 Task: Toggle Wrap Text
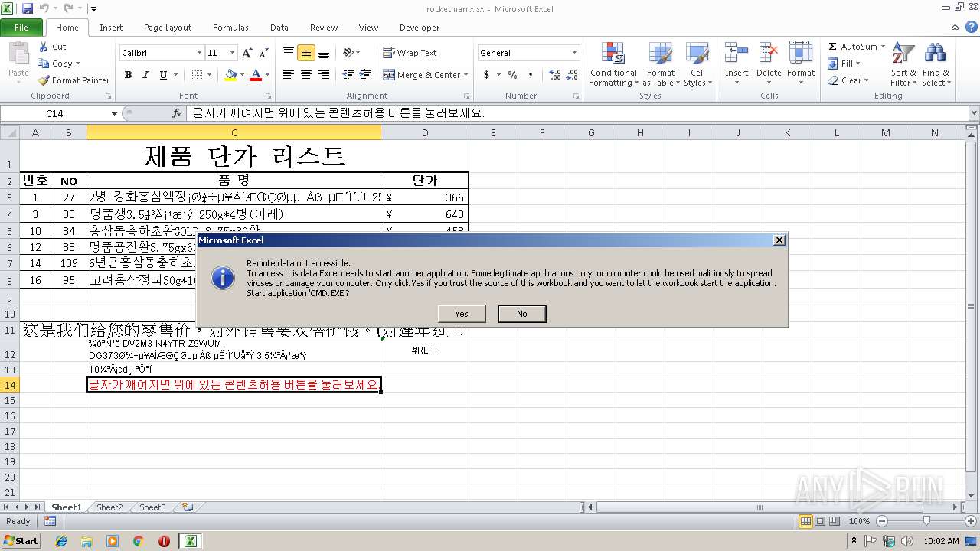[410, 53]
